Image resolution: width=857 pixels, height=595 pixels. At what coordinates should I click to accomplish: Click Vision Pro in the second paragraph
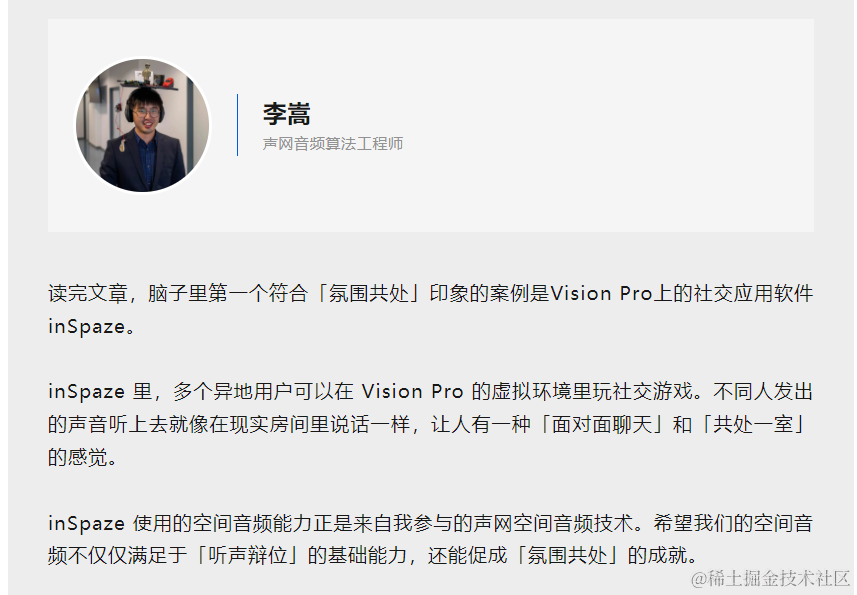click(413, 392)
